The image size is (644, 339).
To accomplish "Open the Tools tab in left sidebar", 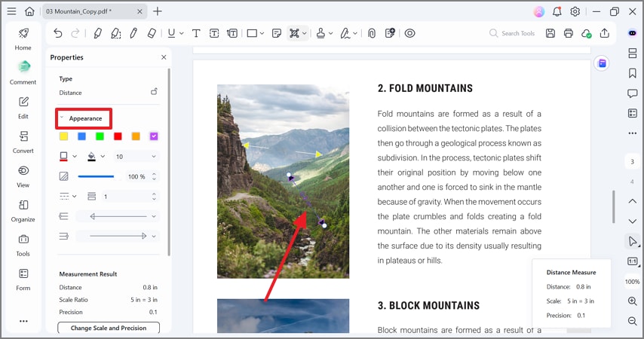I will pyautogui.click(x=23, y=245).
